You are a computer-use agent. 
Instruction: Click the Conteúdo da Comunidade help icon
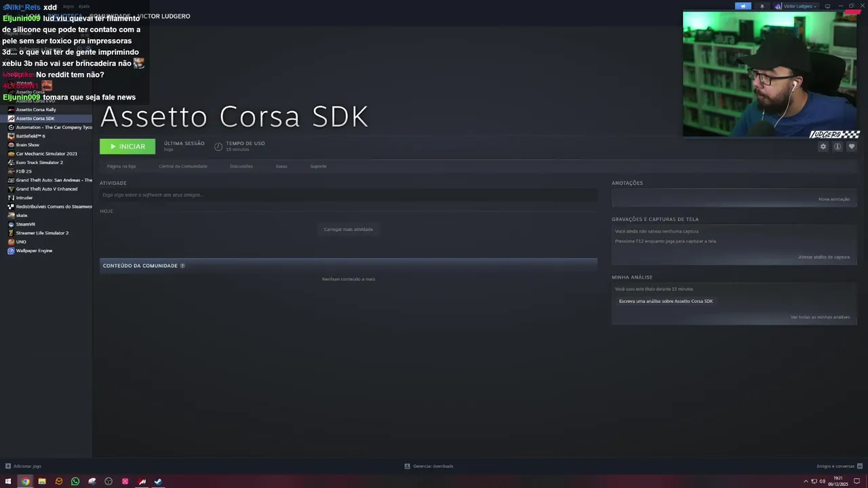pos(182,266)
